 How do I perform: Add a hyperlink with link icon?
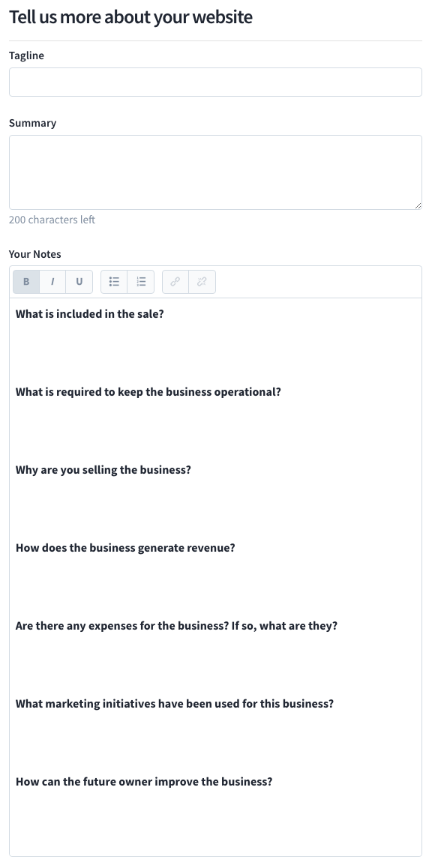[175, 282]
